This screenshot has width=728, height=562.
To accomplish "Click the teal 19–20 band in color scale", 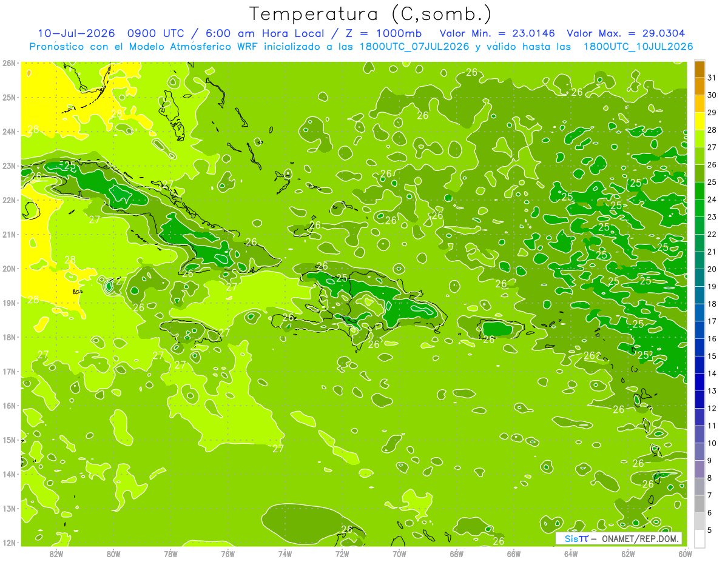I will click(699, 278).
